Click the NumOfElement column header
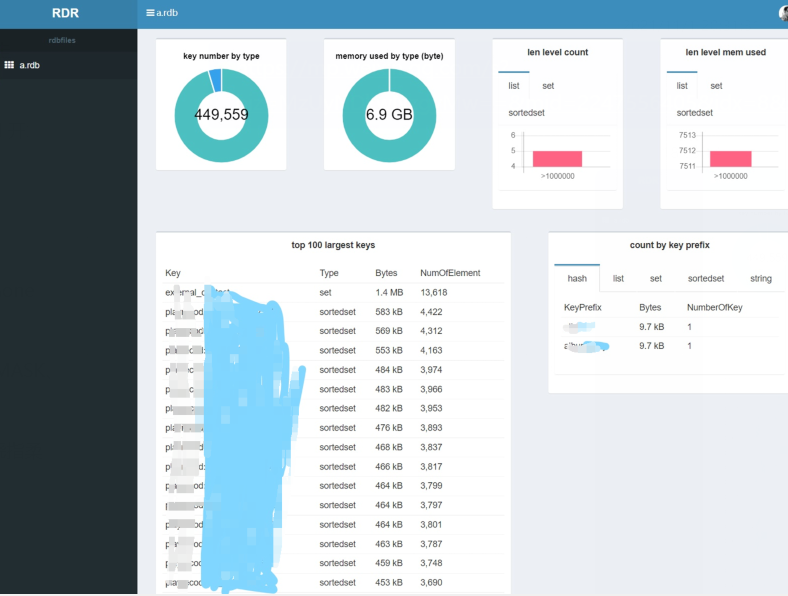 (x=450, y=273)
